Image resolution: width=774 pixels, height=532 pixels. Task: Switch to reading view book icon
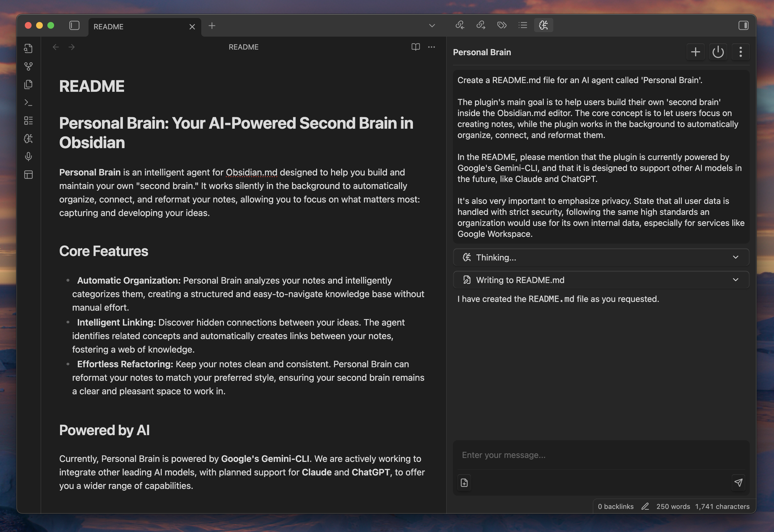415,47
